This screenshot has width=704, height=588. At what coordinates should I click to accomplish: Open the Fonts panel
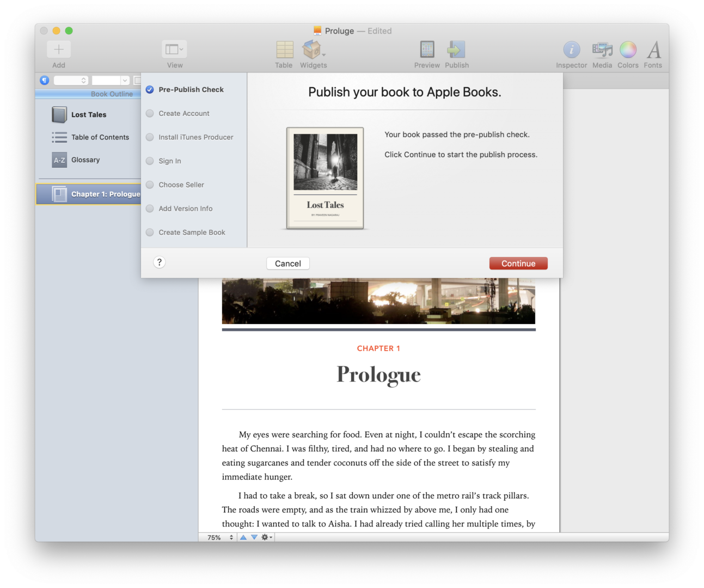(x=653, y=50)
